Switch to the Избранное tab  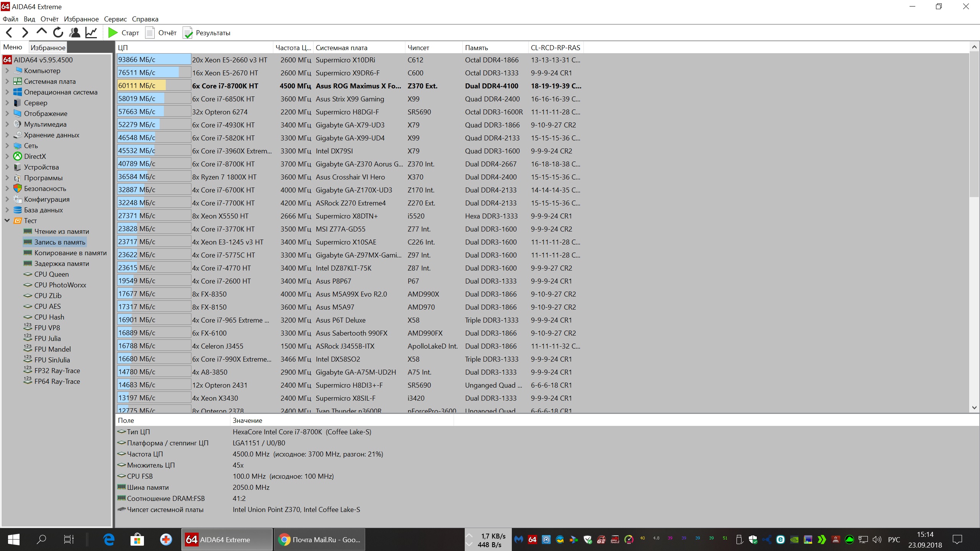click(x=48, y=48)
